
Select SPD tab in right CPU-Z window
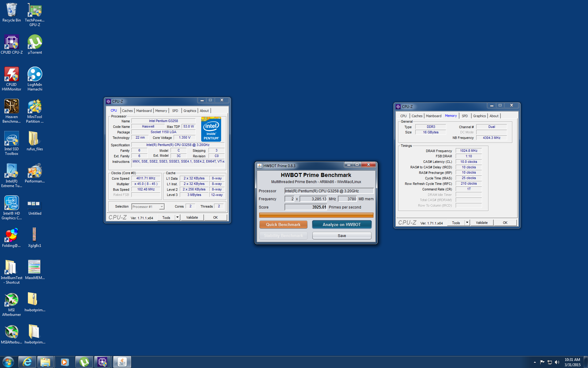[465, 116]
